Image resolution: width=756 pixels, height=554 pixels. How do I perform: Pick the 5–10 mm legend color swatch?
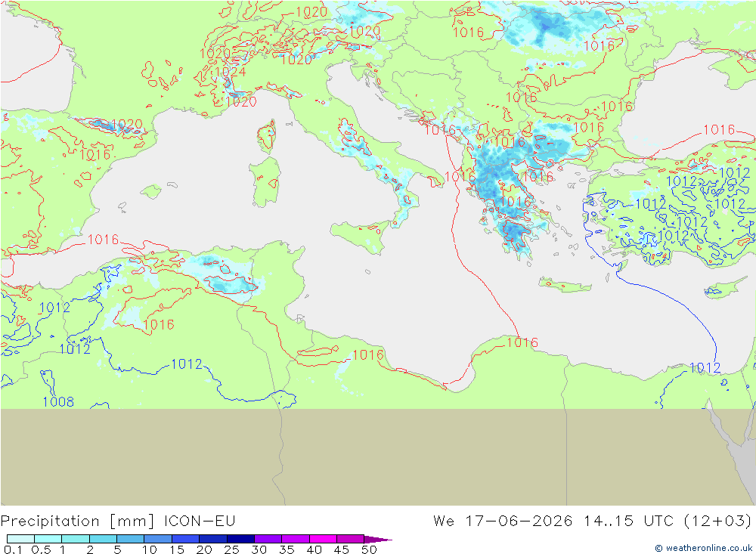(x=131, y=539)
